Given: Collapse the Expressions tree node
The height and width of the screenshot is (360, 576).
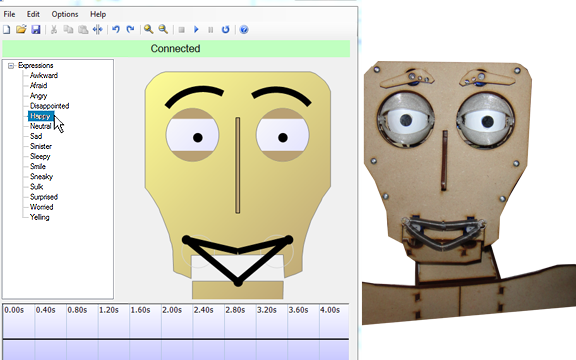Looking at the screenshot, I should 11,66.
